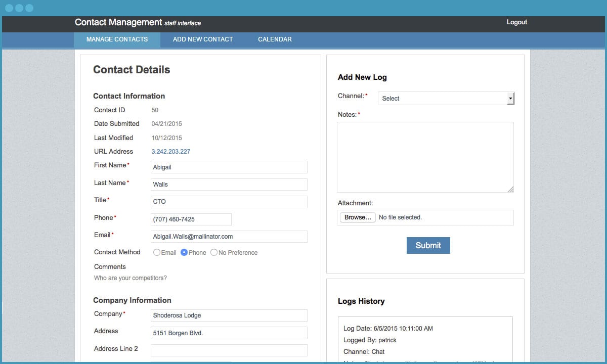
Task: Click the Channel dropdown arrow
Action: pyautogui.click(x=510, y=98)
